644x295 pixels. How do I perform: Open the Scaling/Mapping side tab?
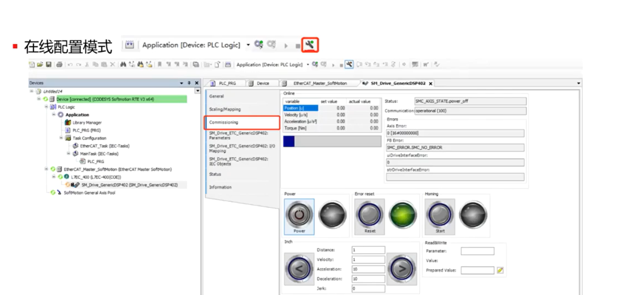tap(225, 109)
